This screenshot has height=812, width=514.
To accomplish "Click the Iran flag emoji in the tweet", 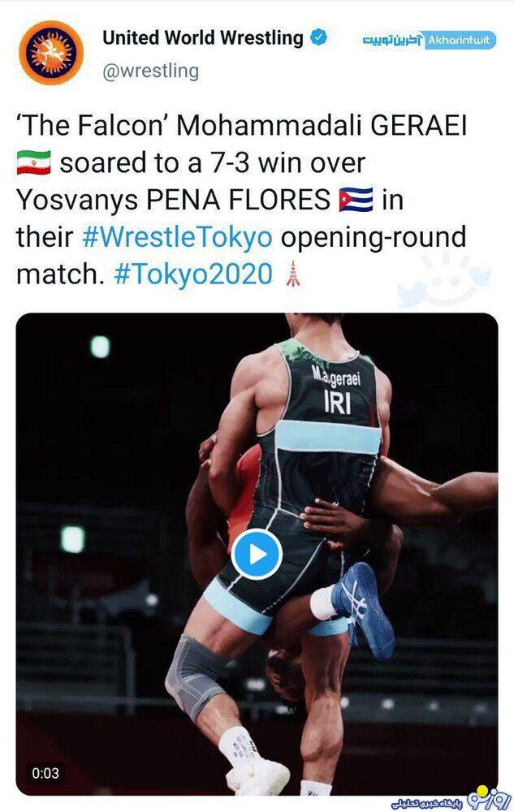I will click(x=33, y=162).
